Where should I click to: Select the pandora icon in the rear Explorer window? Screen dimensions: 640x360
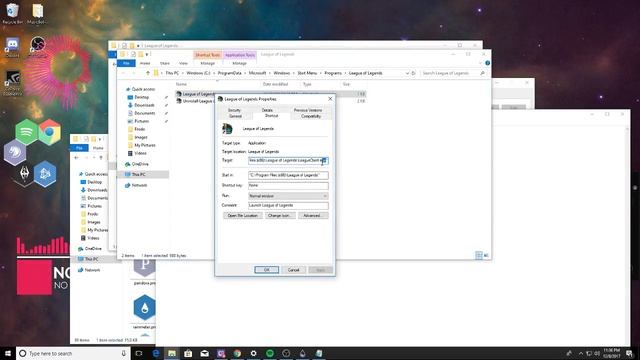click(144, 271)
